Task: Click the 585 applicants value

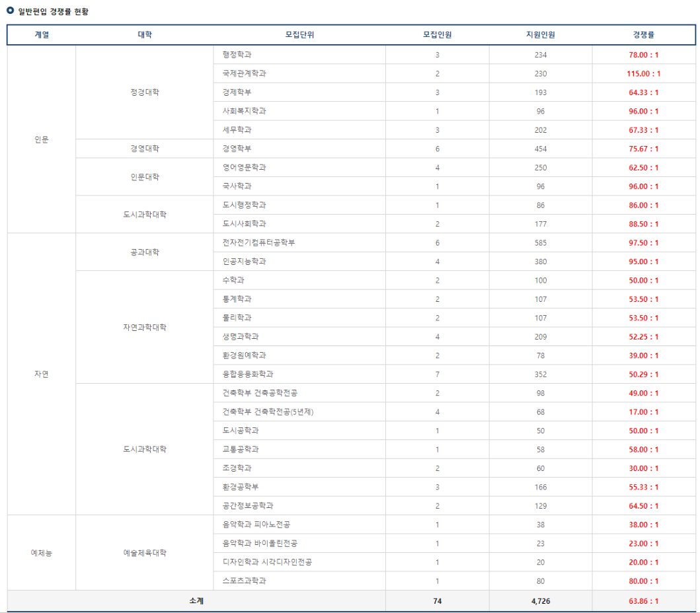Action: click(540, 242)
